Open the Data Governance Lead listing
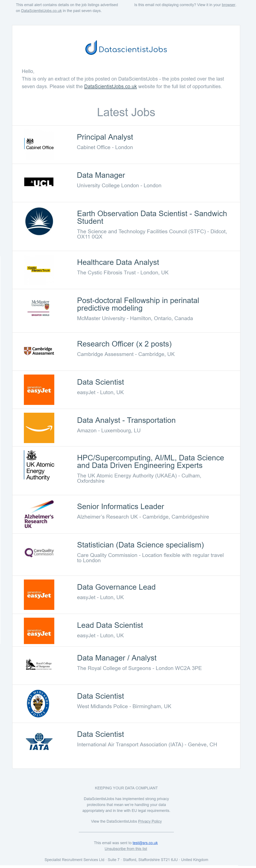The image size is (256, 868). pyautogui.click(x=116, y=587)
